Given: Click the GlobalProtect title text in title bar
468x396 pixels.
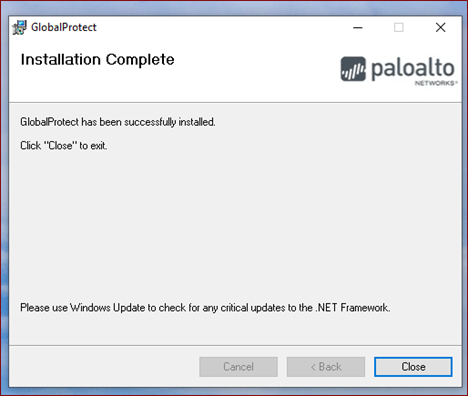Looking at the screenshot, I should 64,27.
